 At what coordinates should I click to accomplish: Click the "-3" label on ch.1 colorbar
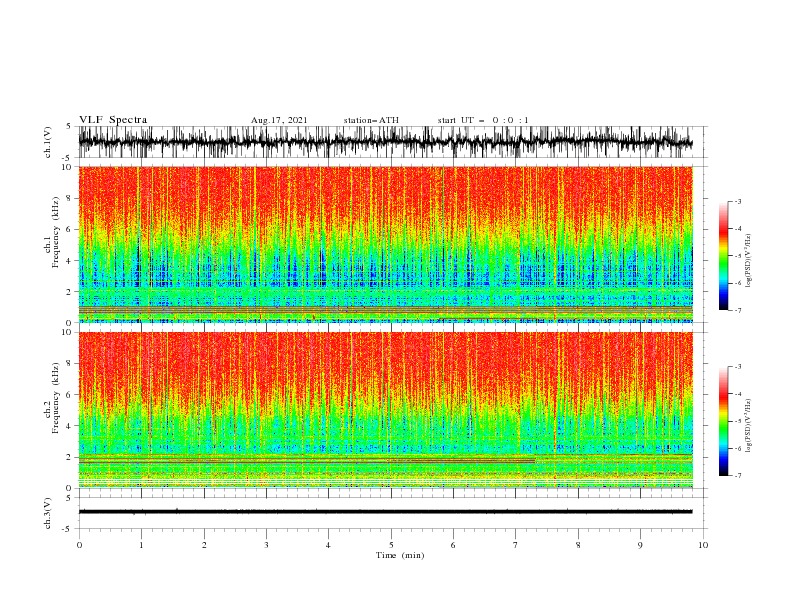pos(738,201)
